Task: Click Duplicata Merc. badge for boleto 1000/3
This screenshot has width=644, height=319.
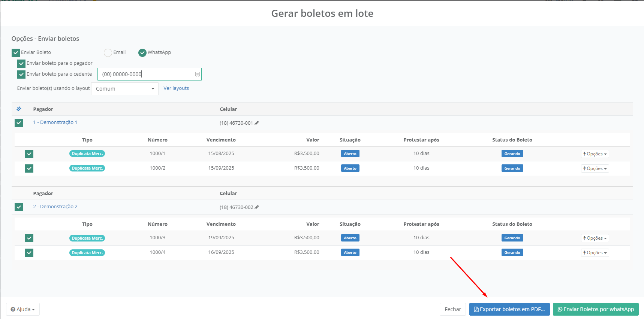Action: click(87, 238)
